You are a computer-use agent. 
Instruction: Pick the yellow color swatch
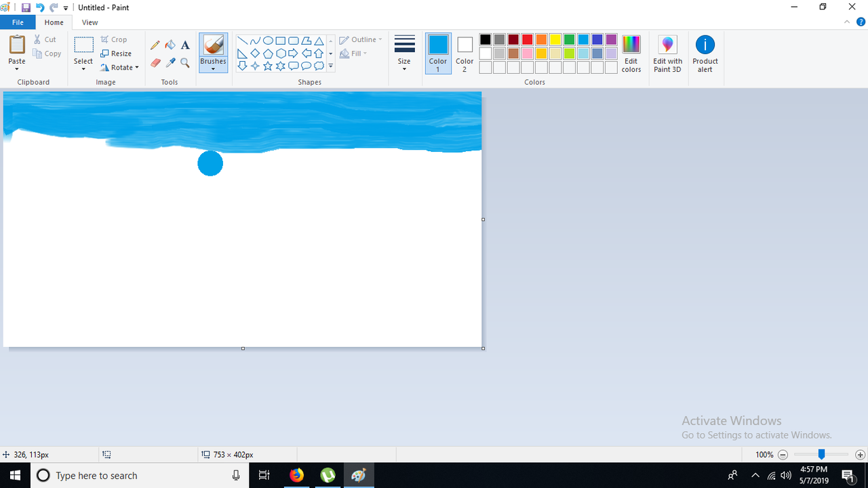point(555,40)
